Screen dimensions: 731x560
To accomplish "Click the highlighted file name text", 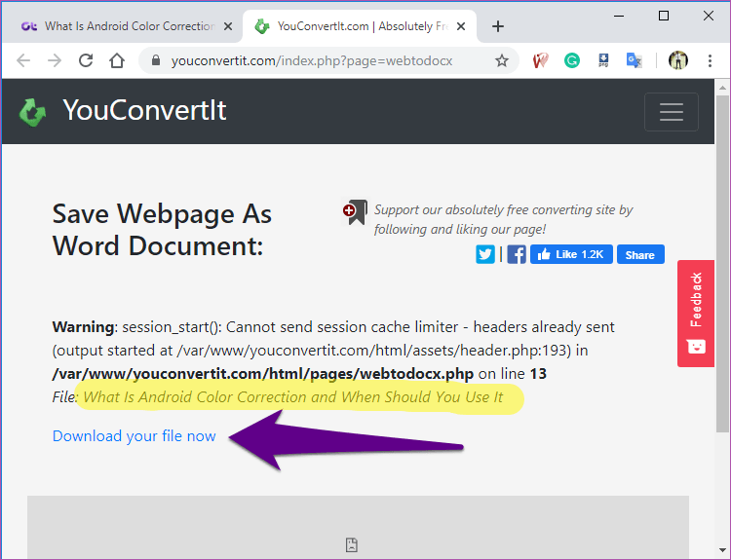I will [x=293, y=397].
